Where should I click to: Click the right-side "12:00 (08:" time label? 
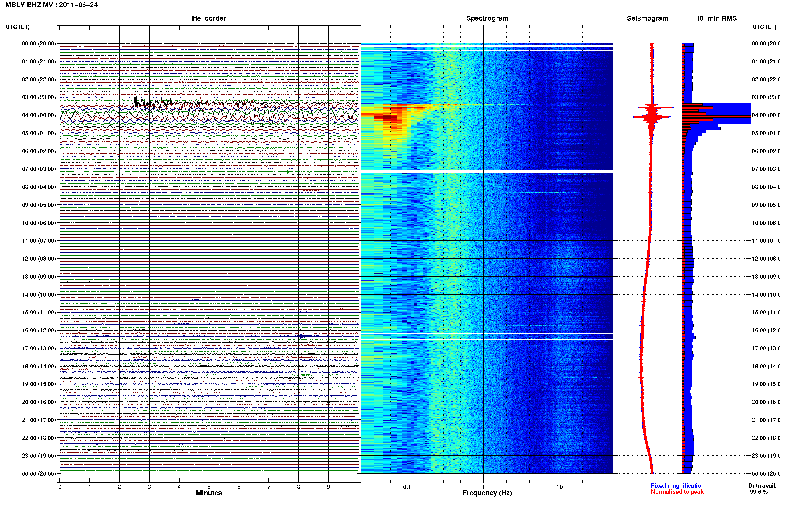766,259
